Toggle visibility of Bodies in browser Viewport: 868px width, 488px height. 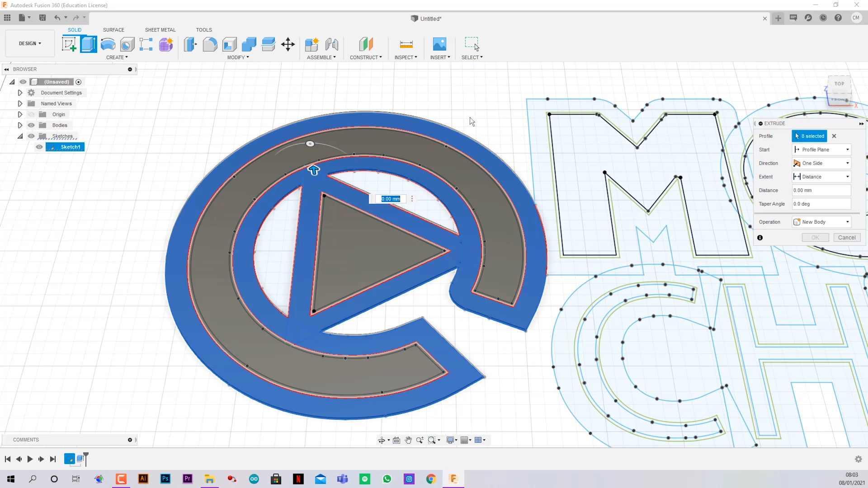(x=31, y=125)
